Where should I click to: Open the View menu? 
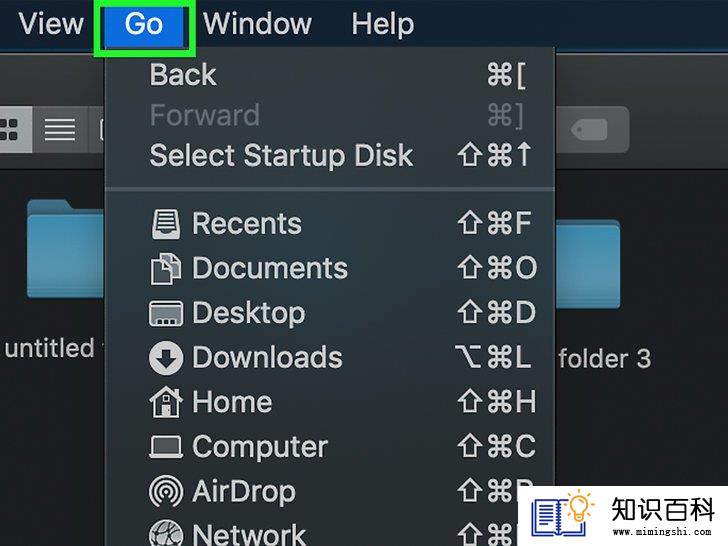[51, 23]
